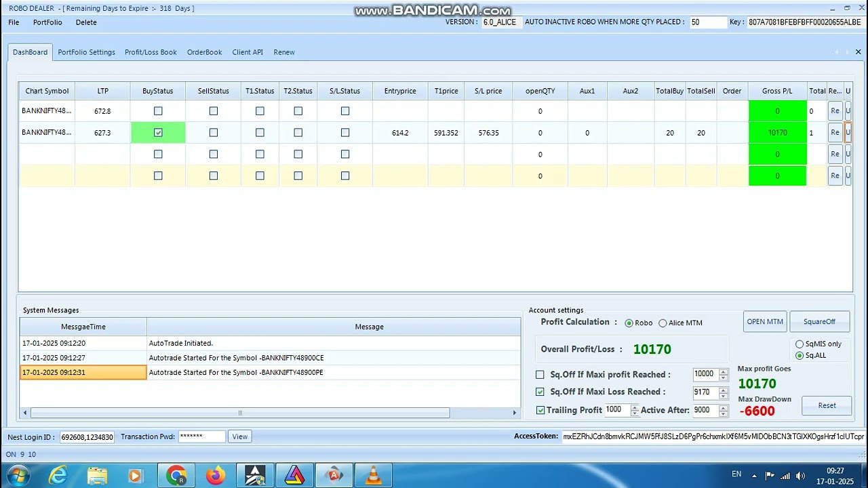Click the System Messages horizontal scrollbar thumb
This screenshot has width=868, height=488.
click(x=240, y=413)
